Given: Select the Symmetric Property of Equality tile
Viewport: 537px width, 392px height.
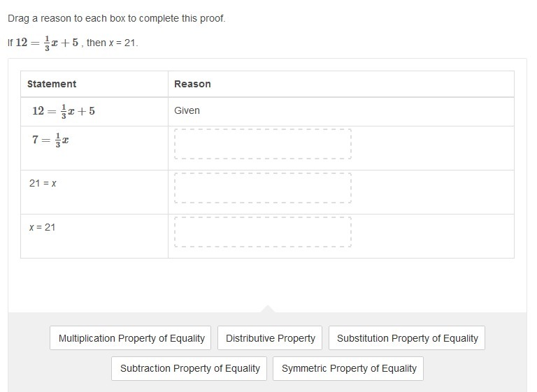Looking at the screenshot, I should point(348,368).
